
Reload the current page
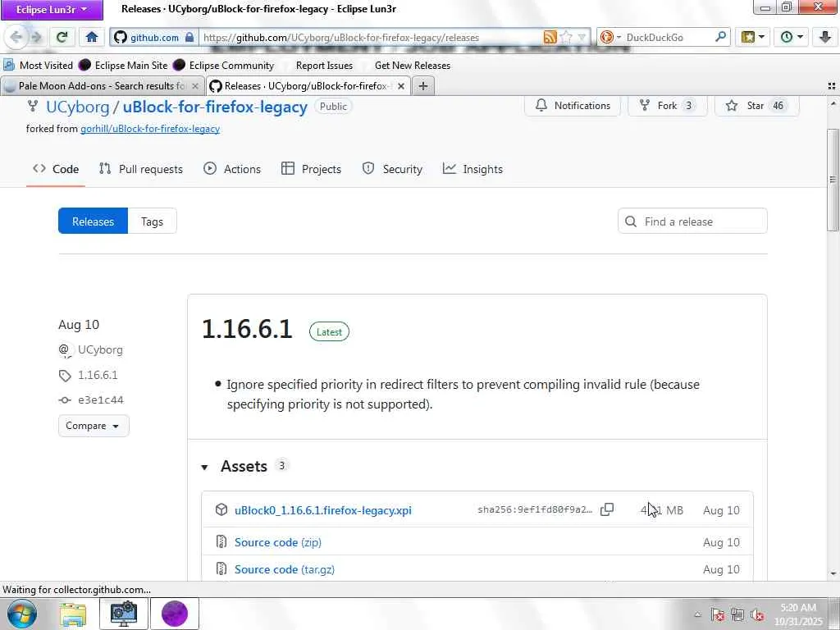coord(62,37)
